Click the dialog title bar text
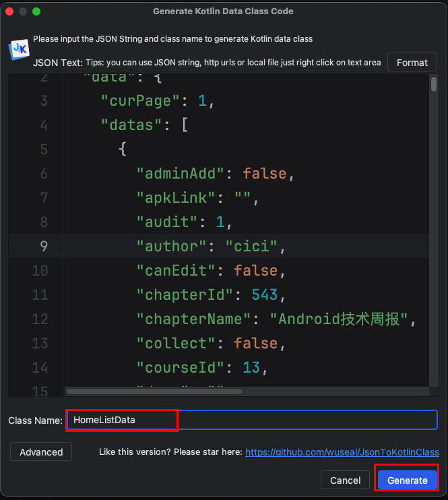448x500 pixels. [x=223, y=11]
